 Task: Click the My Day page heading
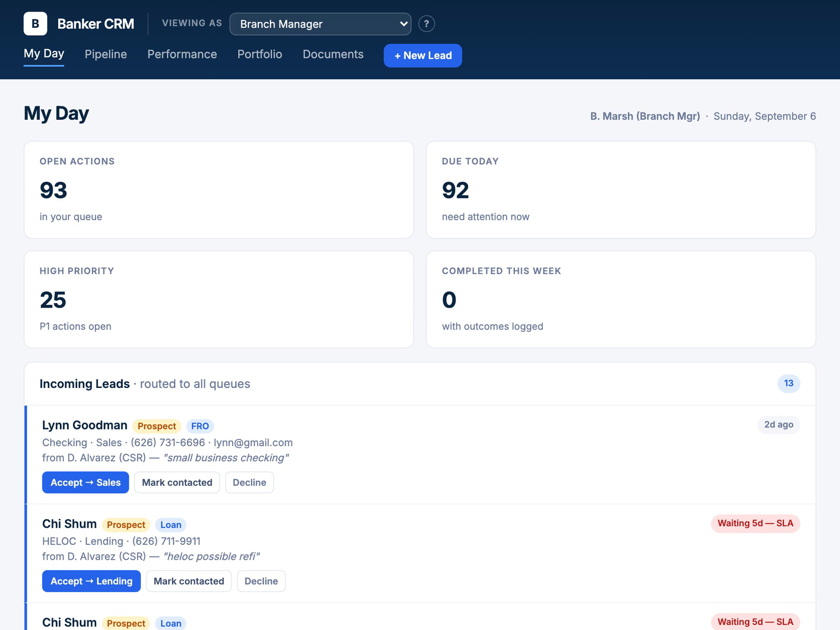click(56, 113)
